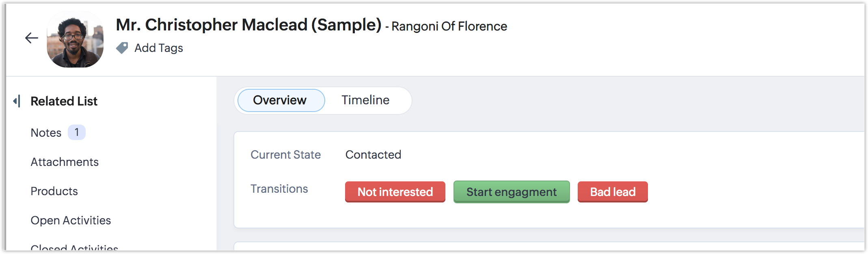Click the Related List heading
Image resolution: width=868 pixels, height=254 pixels.
pyautogui.click(x=64, y=101)
